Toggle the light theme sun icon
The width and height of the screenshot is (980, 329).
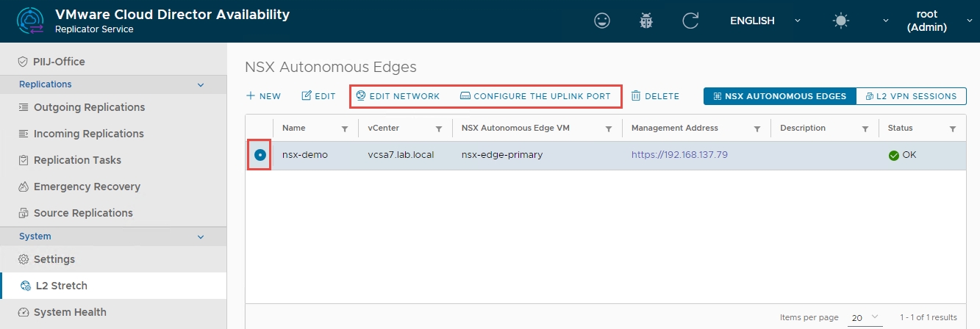pyautogui.click(x=841, y=21)
